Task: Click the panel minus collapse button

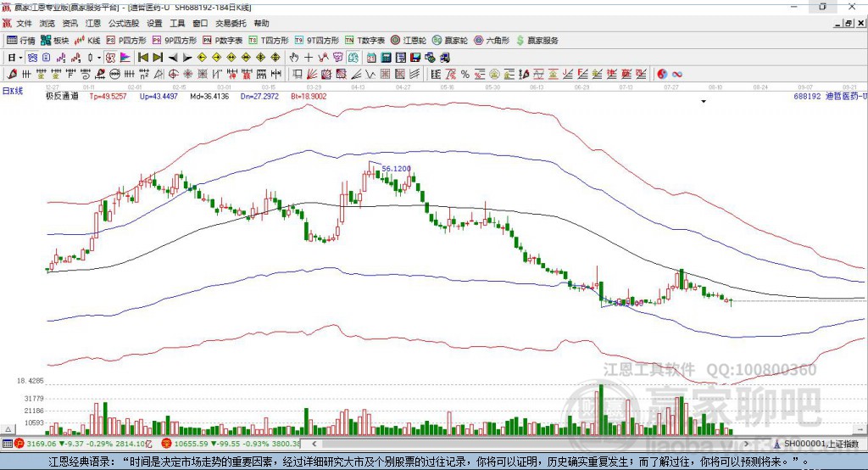Action: tap(860, 429)
